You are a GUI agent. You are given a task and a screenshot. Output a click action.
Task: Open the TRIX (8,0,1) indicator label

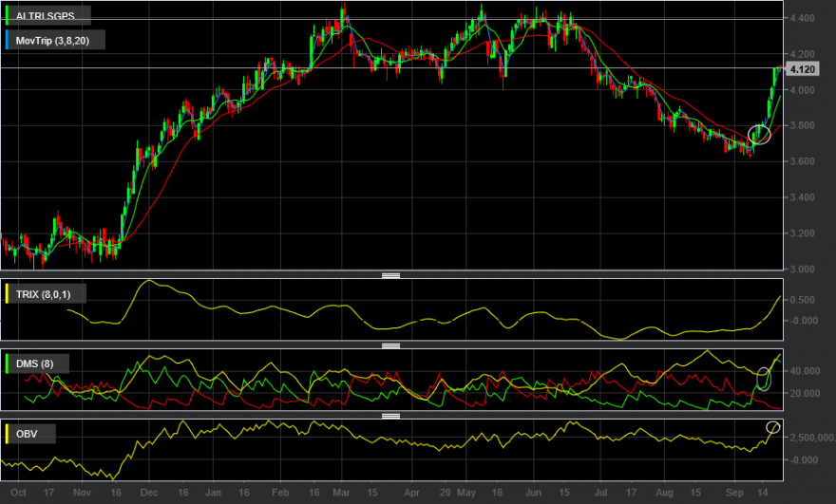[43, 294]
